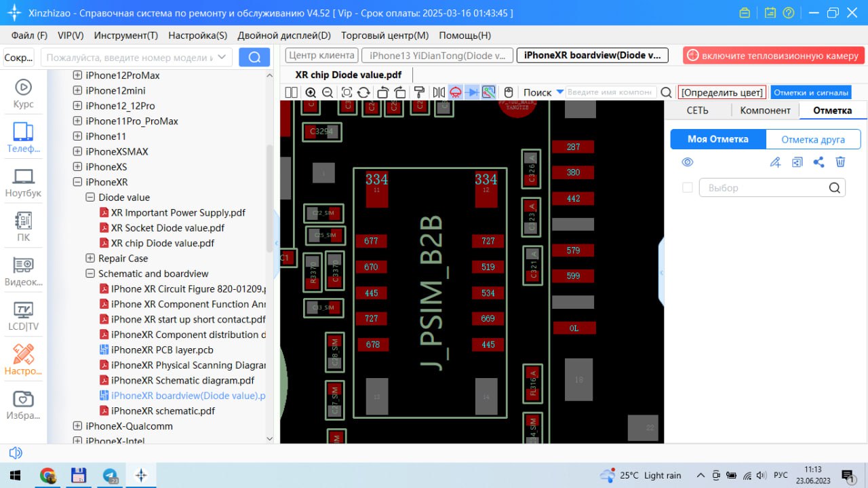
Task: Click the Выбор search field
Action: point(772,187)
